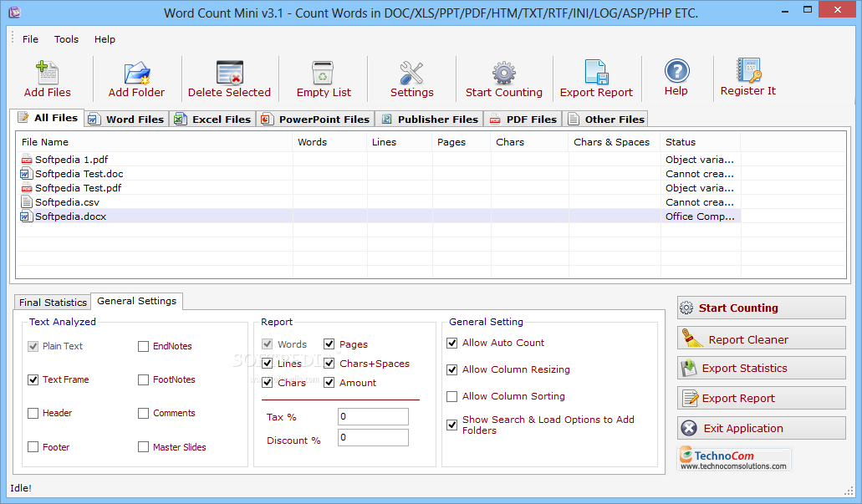
Task: Select the Softpedia.csv file name
Action: [67, 202]
